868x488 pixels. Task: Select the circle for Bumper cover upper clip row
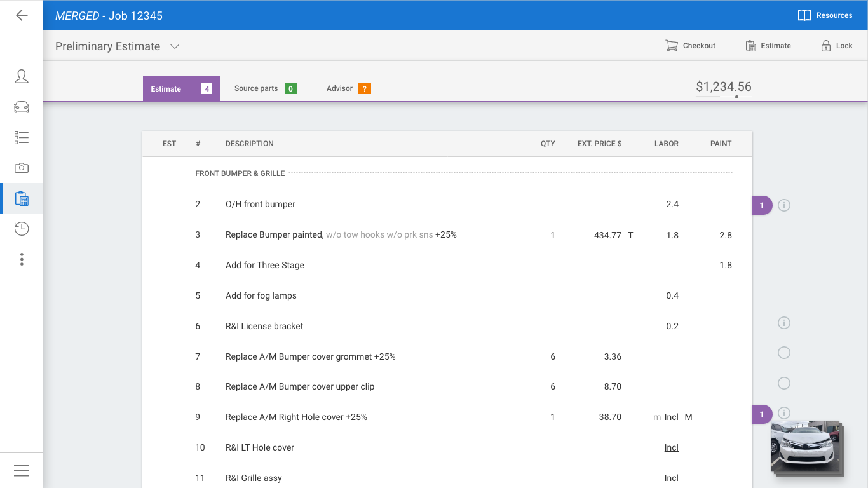click(784, 383)
